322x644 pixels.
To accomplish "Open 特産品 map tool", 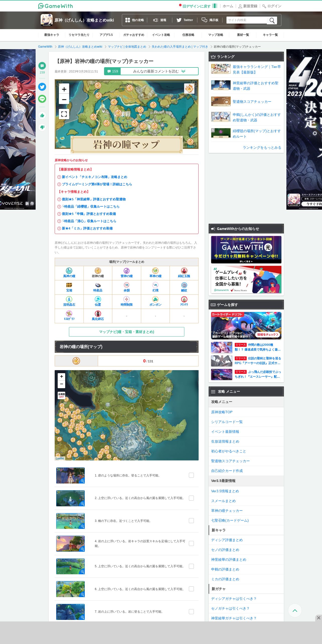I will pos(98,287).
